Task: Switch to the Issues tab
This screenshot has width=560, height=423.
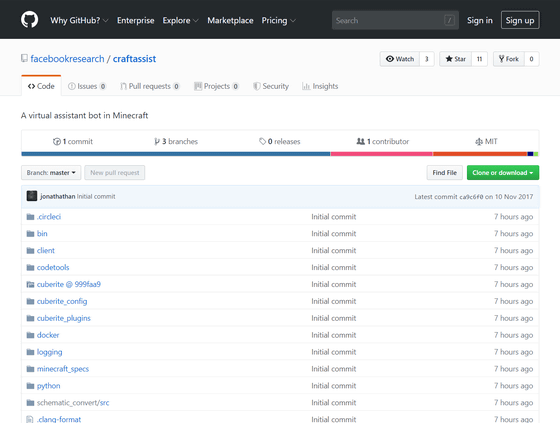Action: coord(87,86)
